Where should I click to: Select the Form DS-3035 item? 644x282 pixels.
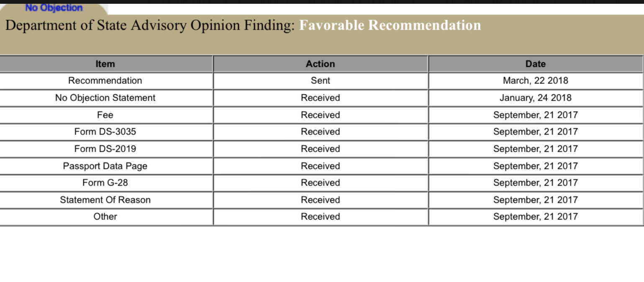[105, 132]
